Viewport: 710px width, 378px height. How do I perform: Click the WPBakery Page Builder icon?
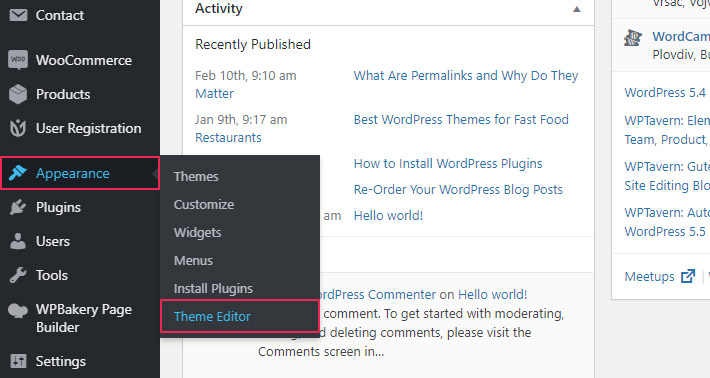point(18,311)
